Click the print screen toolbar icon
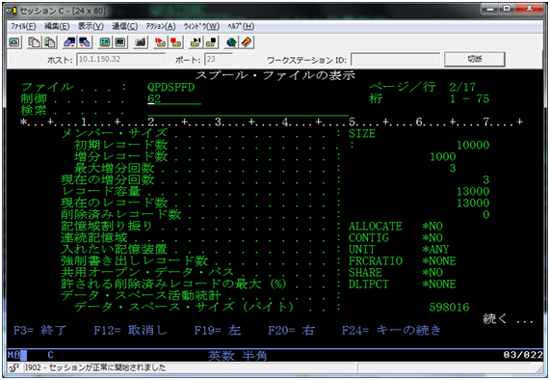This screenshot has width=550, height=380. click(14, 42)
